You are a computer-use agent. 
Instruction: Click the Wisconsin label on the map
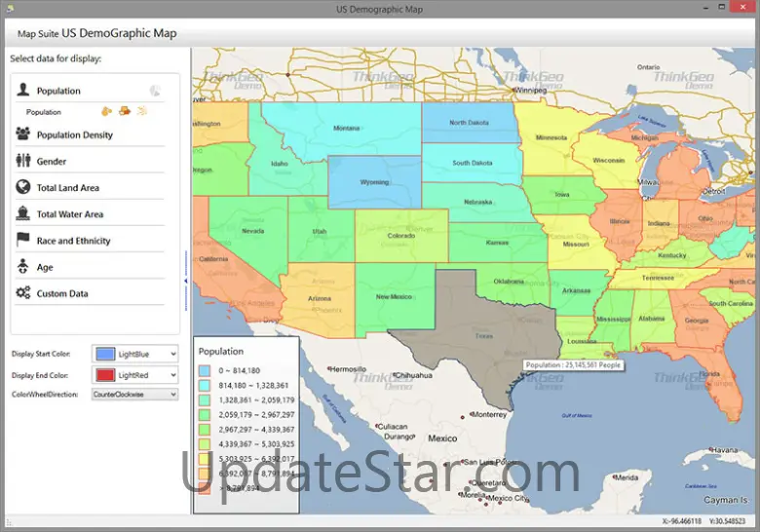point(609,161)
